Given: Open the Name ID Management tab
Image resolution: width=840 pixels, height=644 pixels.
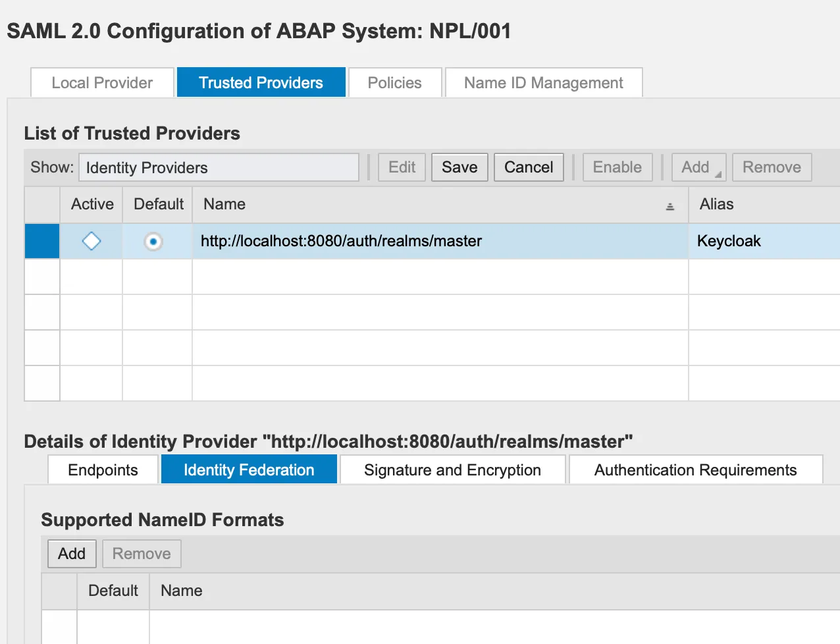Looking at the screenshot, I should click(x=543, y=83).
